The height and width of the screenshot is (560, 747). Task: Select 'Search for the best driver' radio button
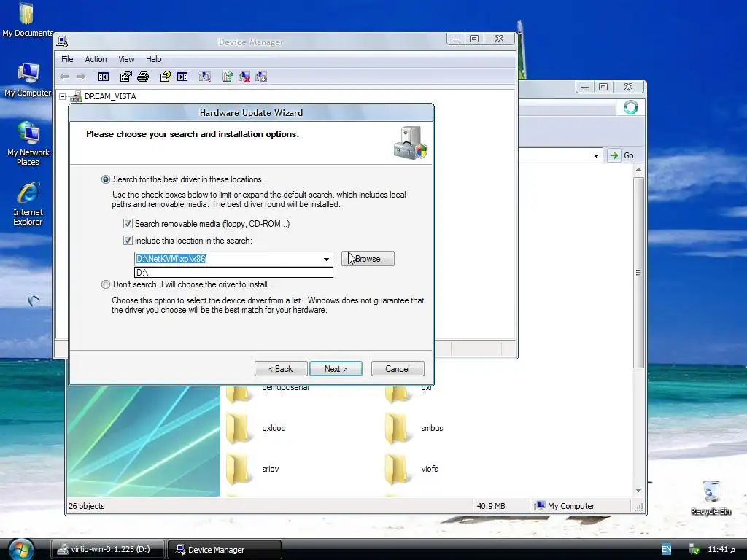click(x=106, y=179)
